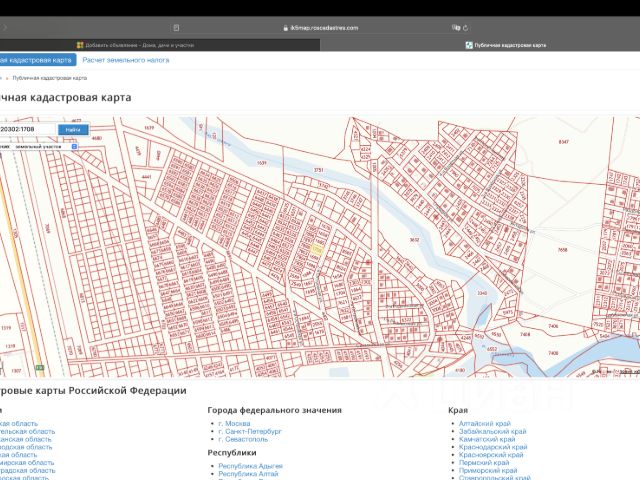Viewport: 640px width, 480px height.
Task: Click the favicon on Добавить объявление tab
Action: [x=81, y=45]
